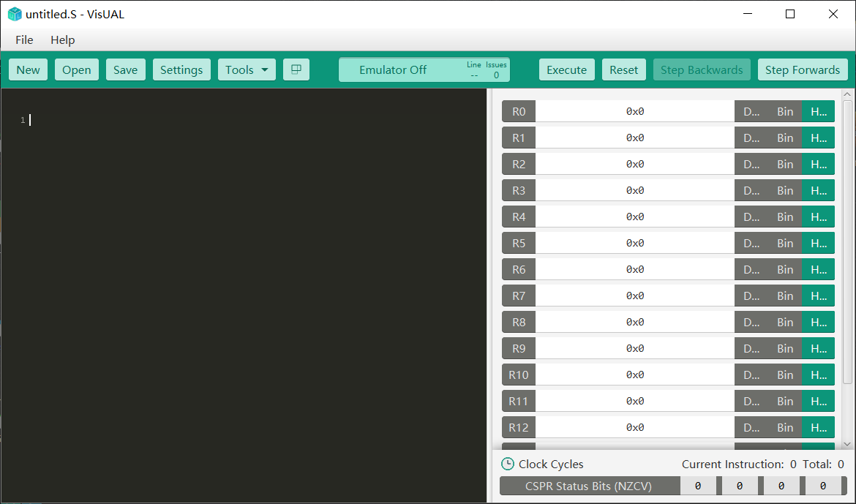Click the C status bit value
856x504 pixels.
tap(781, 486)
